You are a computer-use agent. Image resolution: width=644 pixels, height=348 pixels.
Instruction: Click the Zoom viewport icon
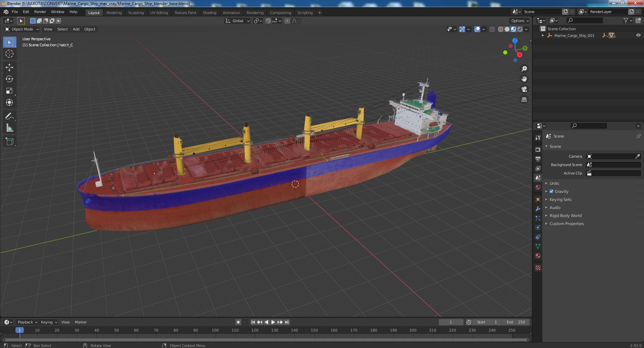click(x=524, y=69)
